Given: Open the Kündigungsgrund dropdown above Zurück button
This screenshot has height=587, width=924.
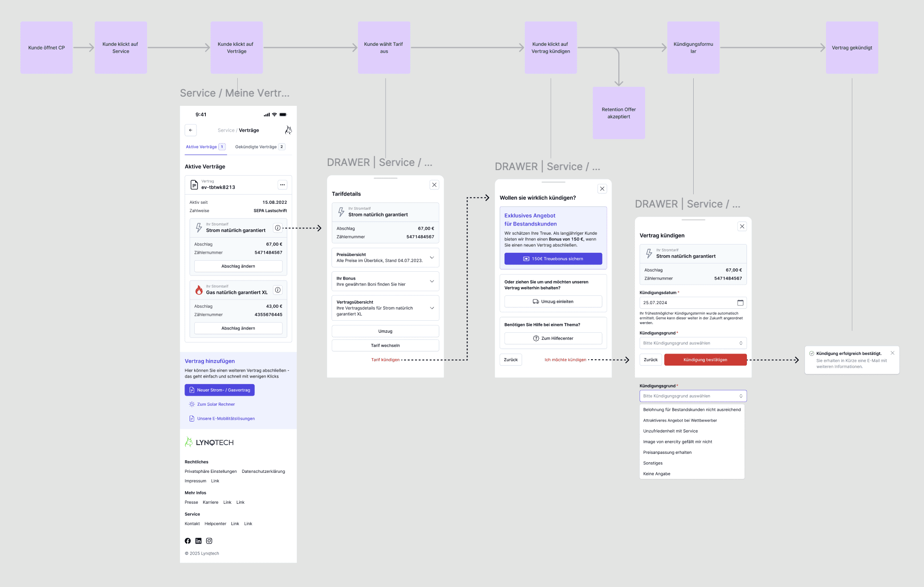Looking at the screenshot, I should click(693, 343).
